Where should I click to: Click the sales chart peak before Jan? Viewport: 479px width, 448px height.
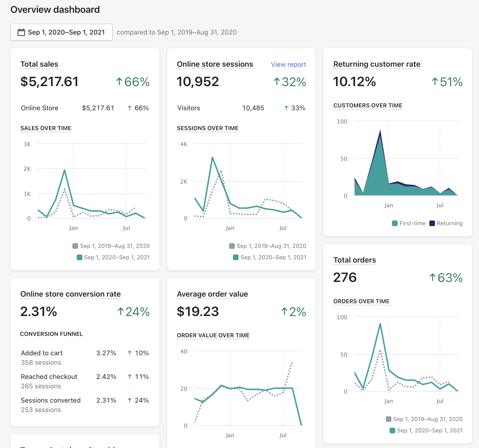65,170
